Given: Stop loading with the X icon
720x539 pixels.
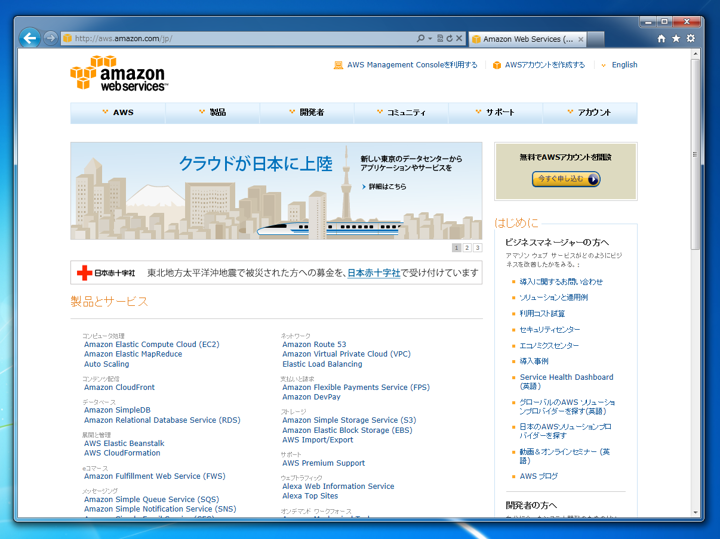Looking at the screenshot, I should (x=459, y=39).
